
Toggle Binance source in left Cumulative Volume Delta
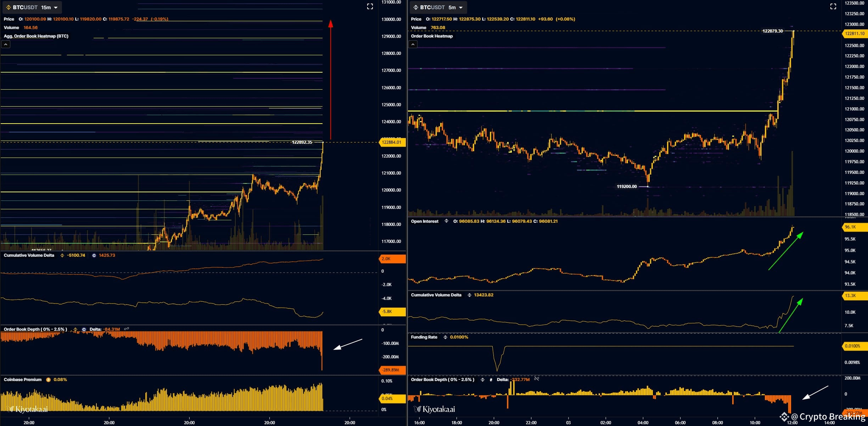[x=62, y=255]
